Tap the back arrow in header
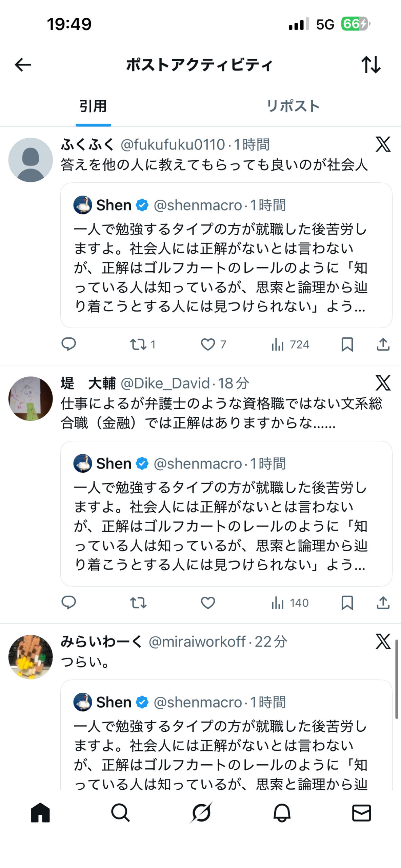 click(x=23, y=64)
